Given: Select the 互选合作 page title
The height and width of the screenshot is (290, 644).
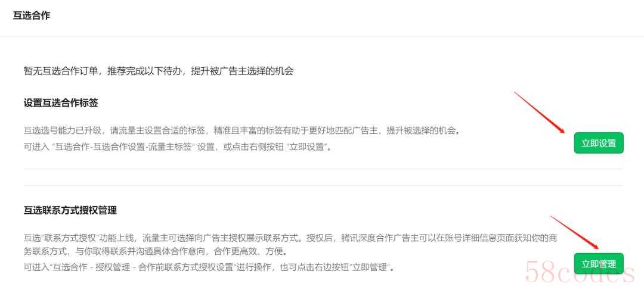Looking at the screenshot, I should point(32,16).
